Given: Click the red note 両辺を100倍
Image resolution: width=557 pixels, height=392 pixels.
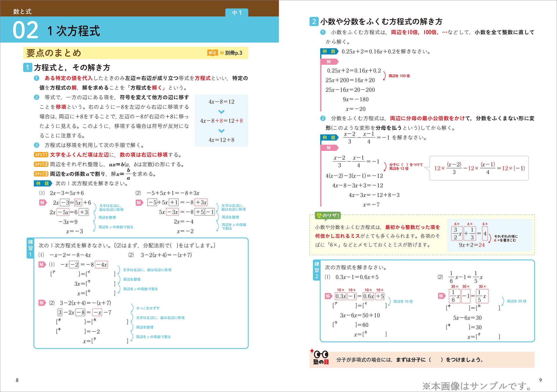Looking at the screenshot, I should click(399, 76).
